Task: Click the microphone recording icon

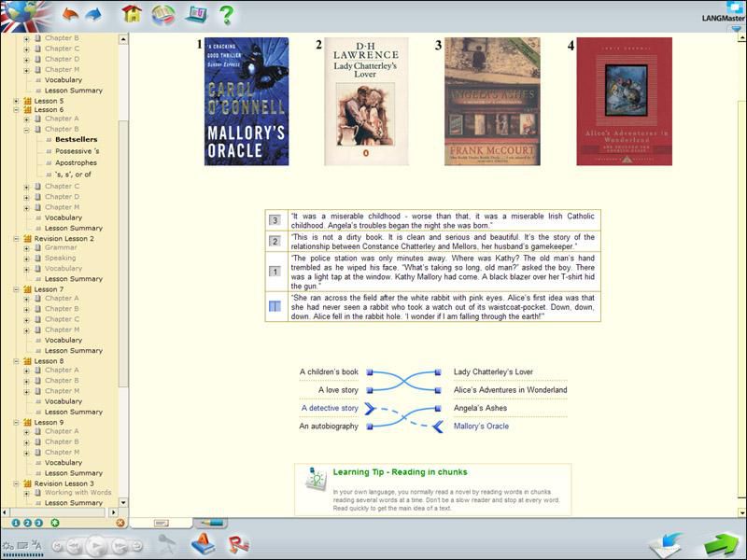Action: click(167, 544)
